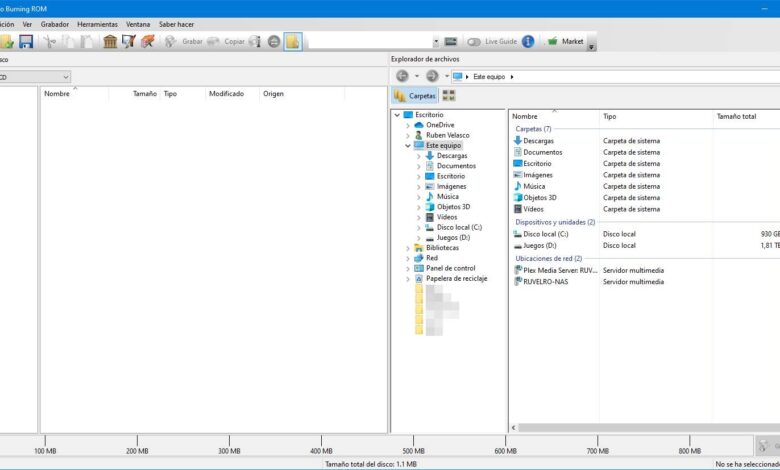Click the Grabar button label
780x470 pixels.
[192, 41]
